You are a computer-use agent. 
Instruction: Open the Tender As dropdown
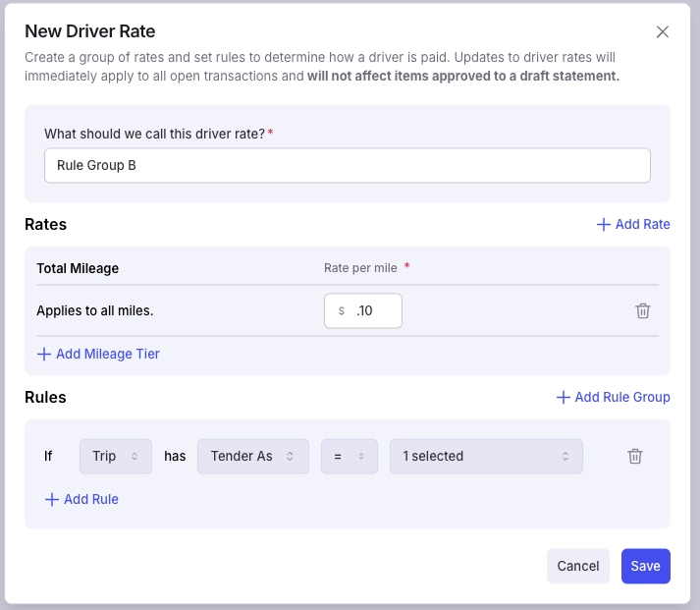pyautogui.click(x=253, y=456)
